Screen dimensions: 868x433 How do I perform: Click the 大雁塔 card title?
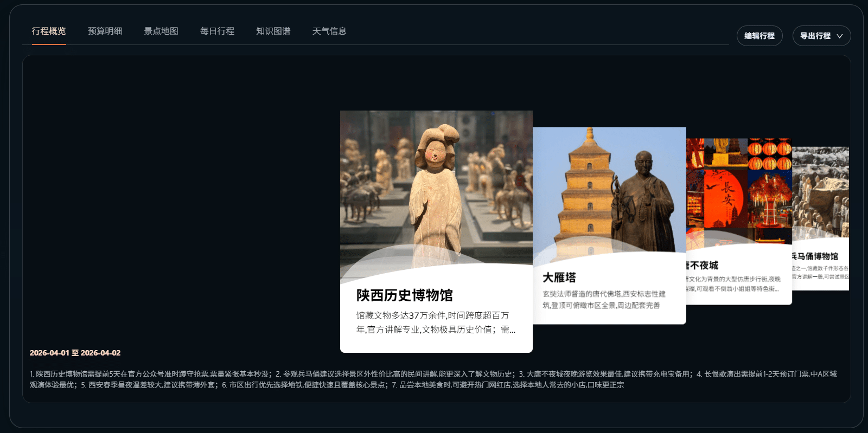[559, 277]
